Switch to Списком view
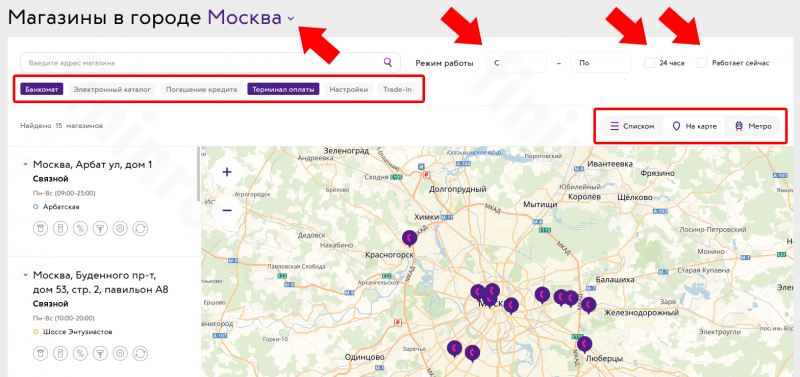Viewport: 800px width, 377px height. [x=632, y=126]
